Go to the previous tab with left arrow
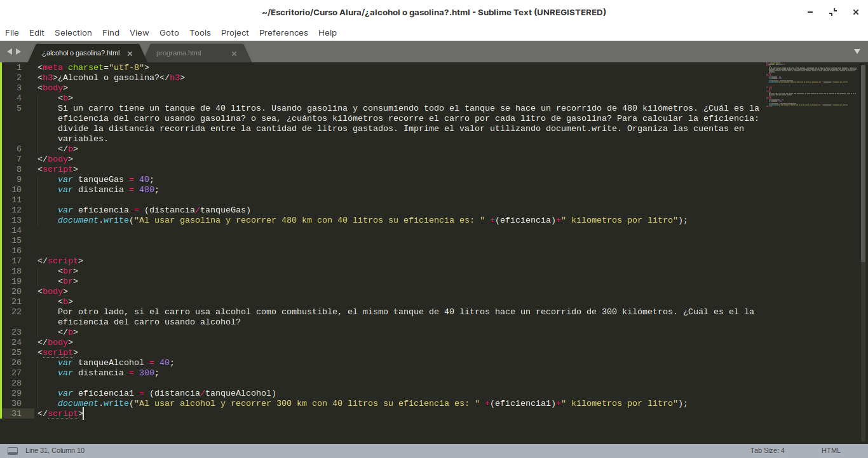The image size is (868, 458). [10, 52]
